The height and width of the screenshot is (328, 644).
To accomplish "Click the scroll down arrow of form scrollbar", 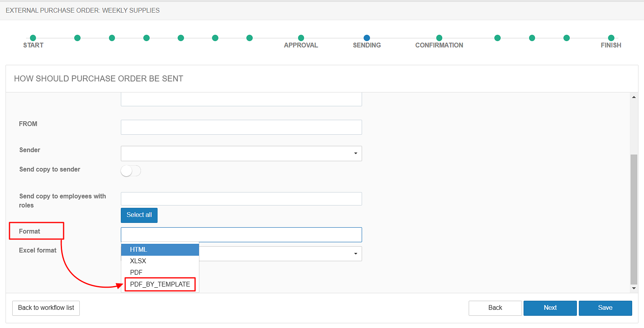I will [634, 288].
